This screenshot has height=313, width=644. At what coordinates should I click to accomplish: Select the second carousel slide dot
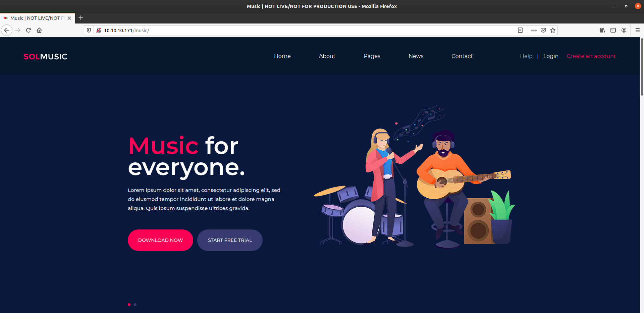[x=135, y=305]
